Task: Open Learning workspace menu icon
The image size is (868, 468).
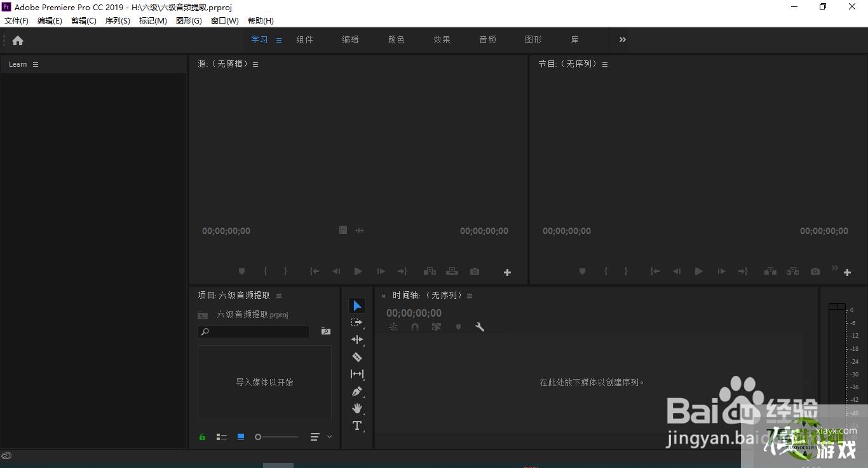Action: [x=278, y=40]
